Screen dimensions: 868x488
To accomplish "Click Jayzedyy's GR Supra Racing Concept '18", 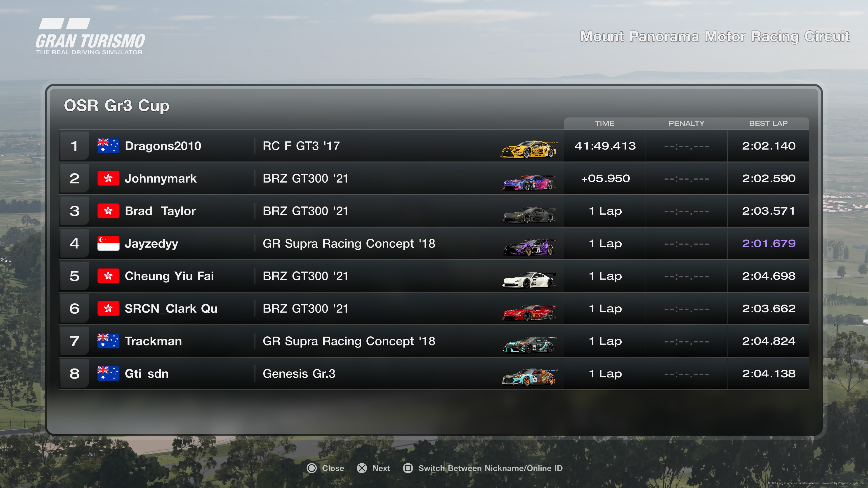I will point(349,244).
